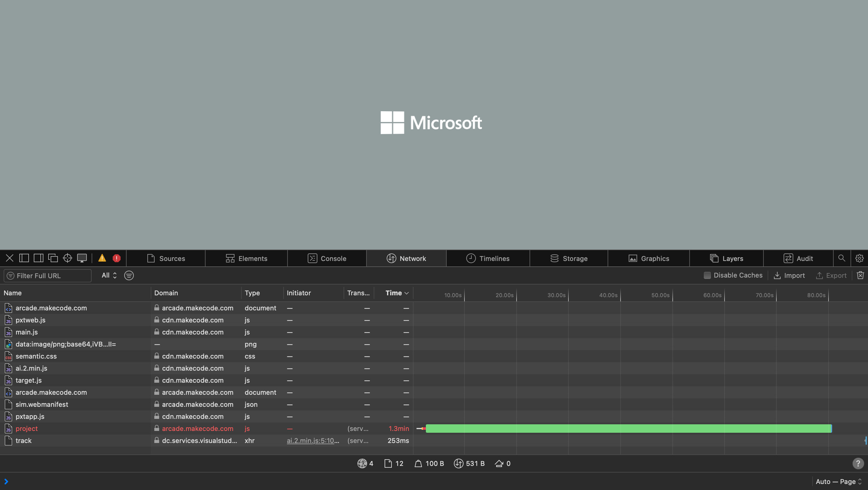
Task: Open device settings monitor icon
Action: (82, 259)
